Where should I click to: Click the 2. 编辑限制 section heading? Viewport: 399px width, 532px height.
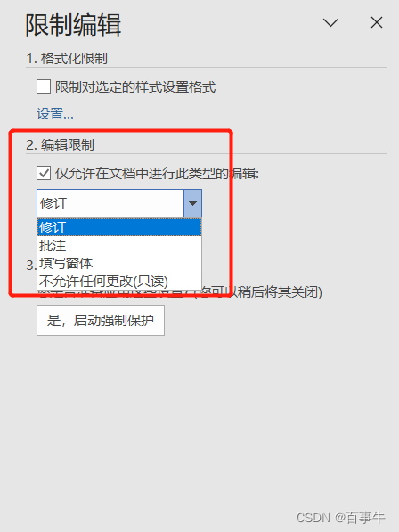(60, 145)
